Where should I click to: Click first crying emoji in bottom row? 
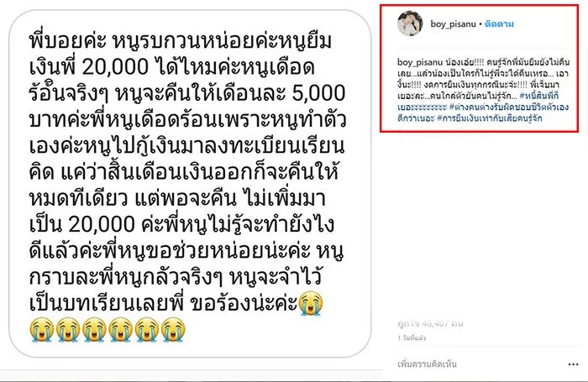click(42, 329)
